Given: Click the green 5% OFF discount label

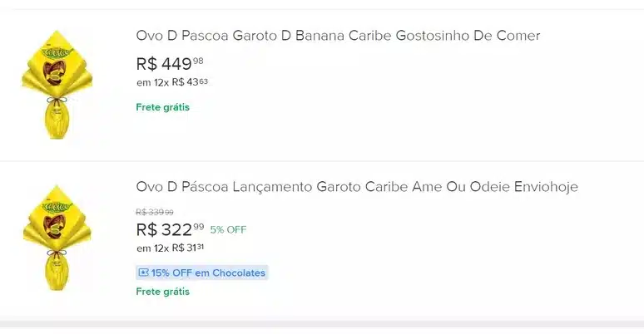Looking at the screenshot, I should 228,230.
